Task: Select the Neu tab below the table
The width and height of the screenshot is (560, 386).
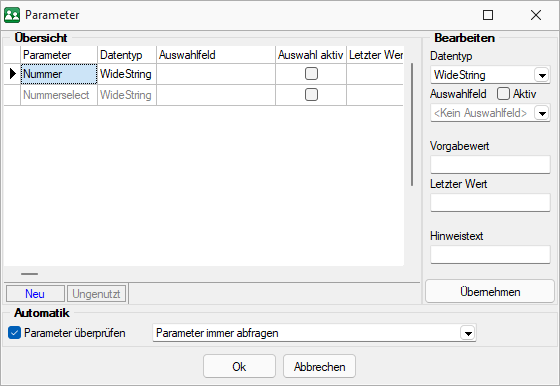Action: click(x=35, y=294)
